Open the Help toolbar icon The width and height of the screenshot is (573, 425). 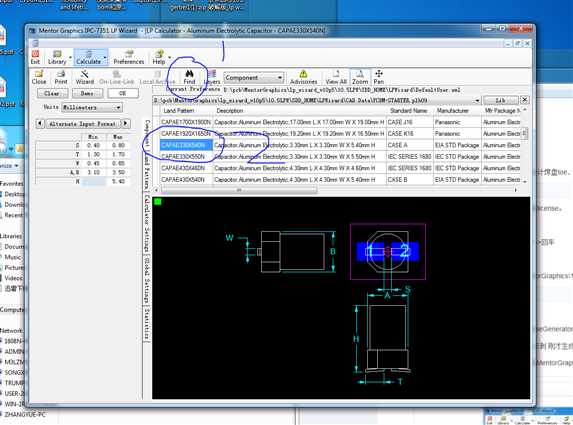[x=159, y=57]
